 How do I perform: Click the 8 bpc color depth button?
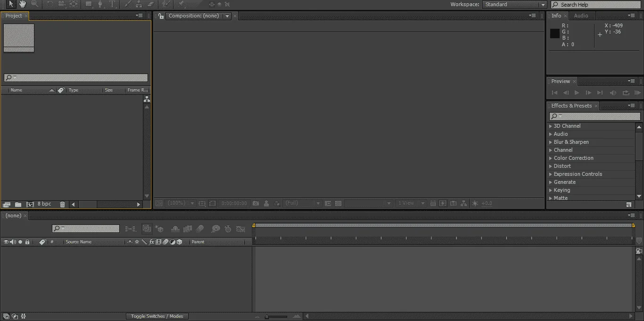(x=44, y=204)
